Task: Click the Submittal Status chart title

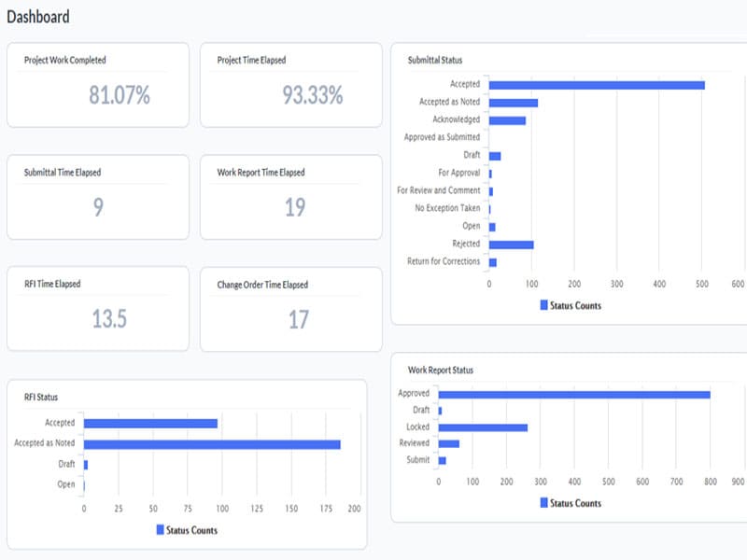Action: pos(435,60)
